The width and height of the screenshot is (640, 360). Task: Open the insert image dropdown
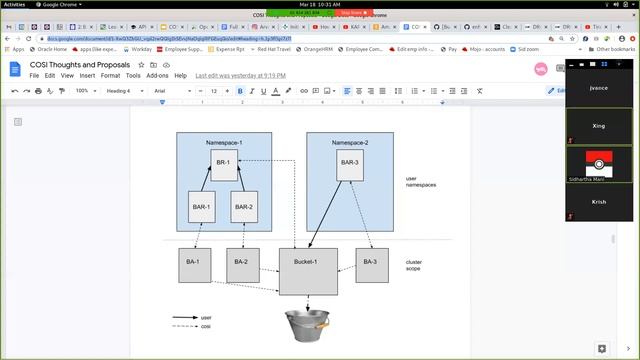(x=329, y=91)
